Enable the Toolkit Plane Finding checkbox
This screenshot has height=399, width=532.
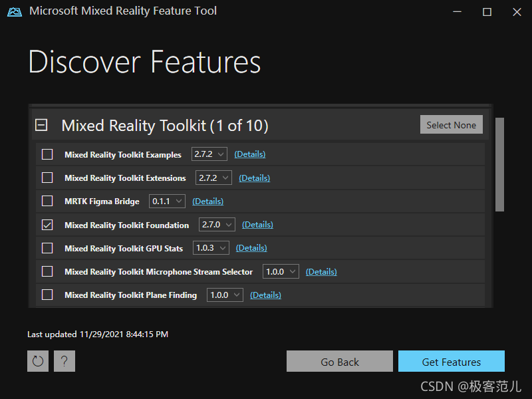[x=47, y=295]
